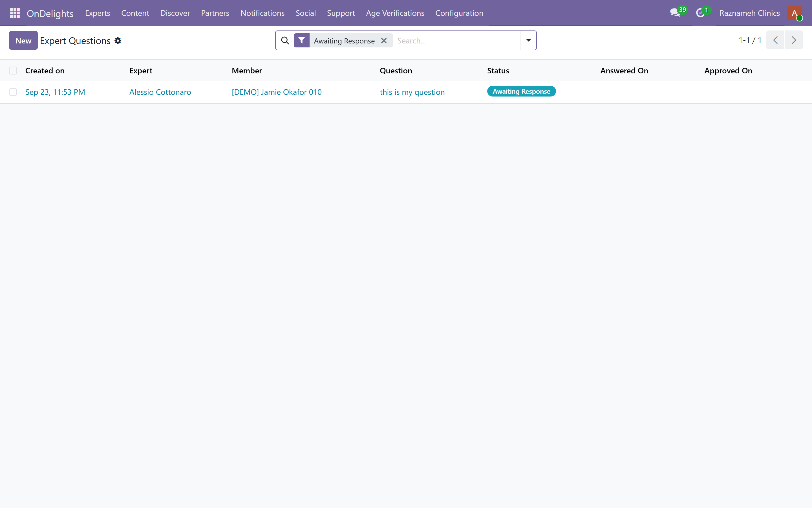Sort by Answered On column header
812x508 pixels.
click(x=625, y=71)
